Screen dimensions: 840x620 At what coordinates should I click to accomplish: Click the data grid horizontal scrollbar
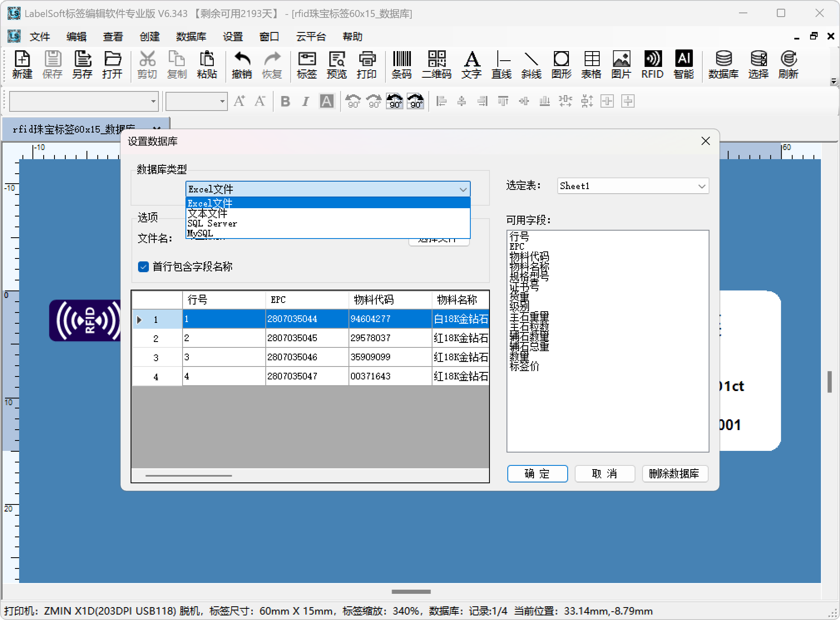click(x=188, y=475)
